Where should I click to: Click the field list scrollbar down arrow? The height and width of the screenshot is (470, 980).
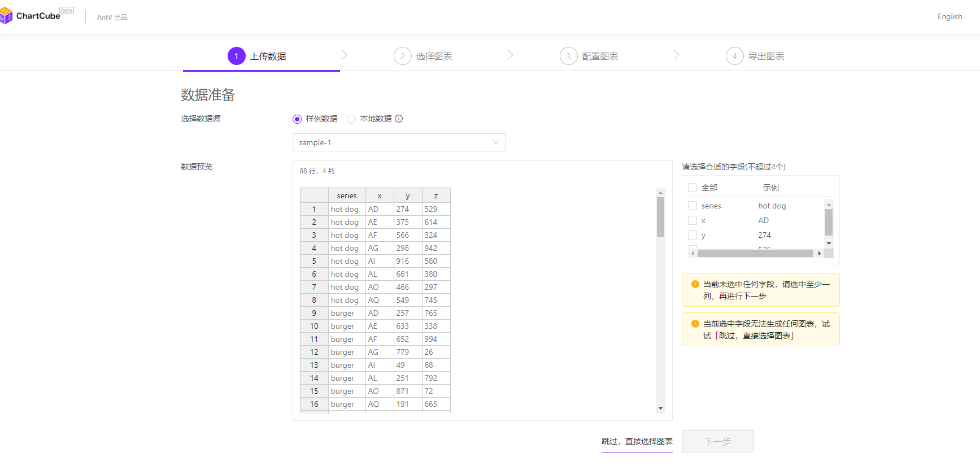[x=829, y=243]
